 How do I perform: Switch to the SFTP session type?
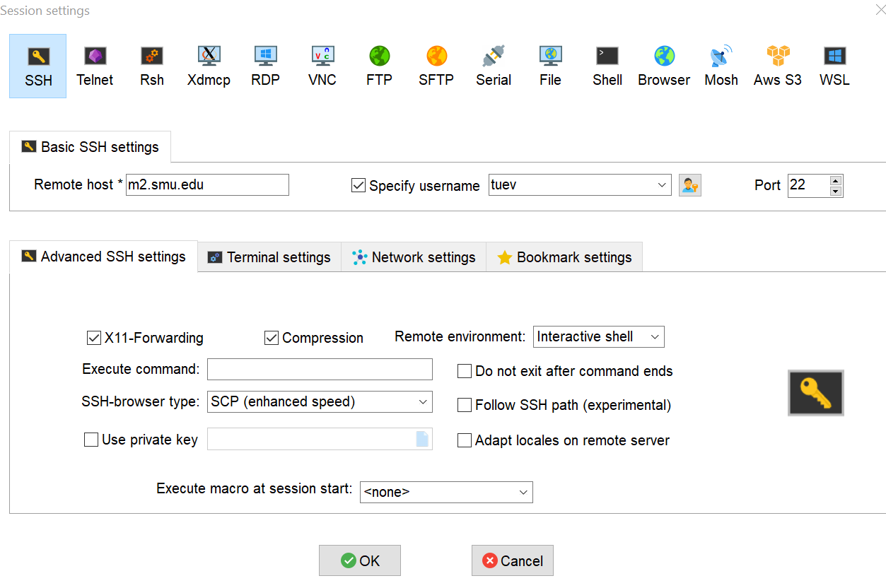click(x=436, y=66)
